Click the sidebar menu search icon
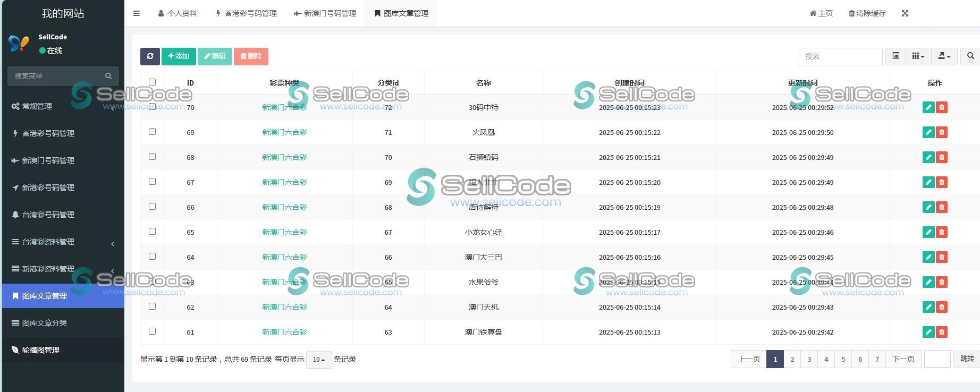 click(x=108, y=76)
